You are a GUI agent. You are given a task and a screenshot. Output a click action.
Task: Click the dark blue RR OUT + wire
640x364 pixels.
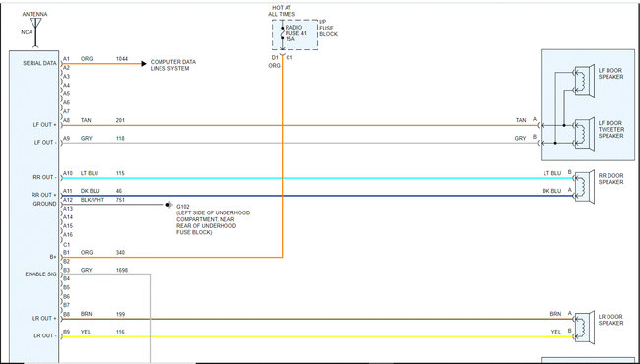318,196
